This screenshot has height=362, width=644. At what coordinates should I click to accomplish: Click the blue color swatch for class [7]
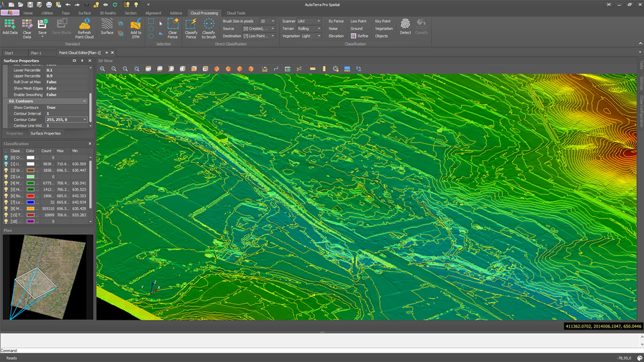point(31,202)
